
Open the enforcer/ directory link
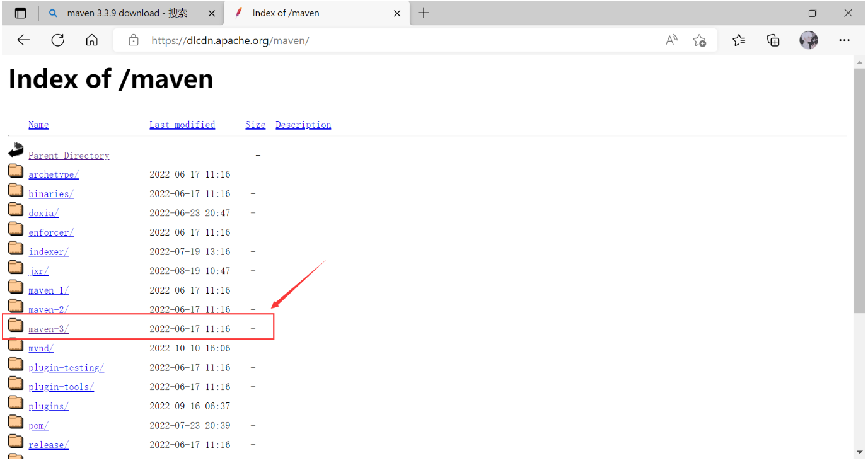pos(51,232)
